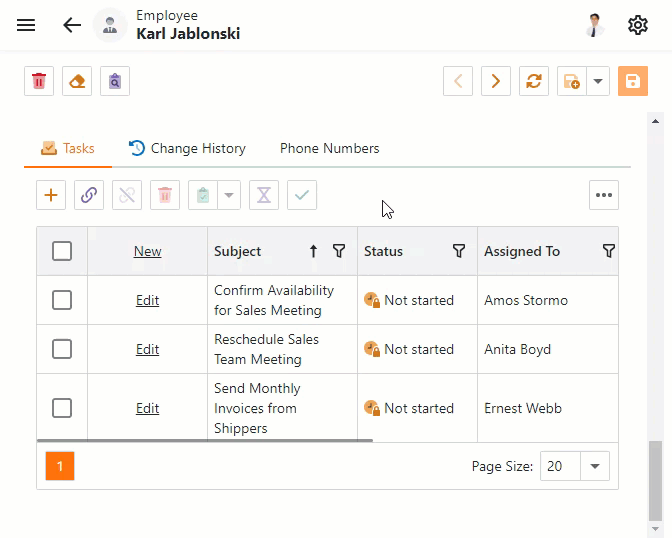Expand the clipboard action dropdown arrow
The image size is (672, 538).
pyautogui.click(x=229, y=195)
